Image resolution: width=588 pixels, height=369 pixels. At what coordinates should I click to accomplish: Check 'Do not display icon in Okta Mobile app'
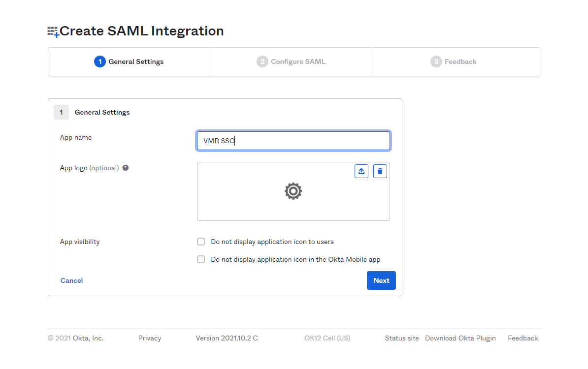coord(201,259)
